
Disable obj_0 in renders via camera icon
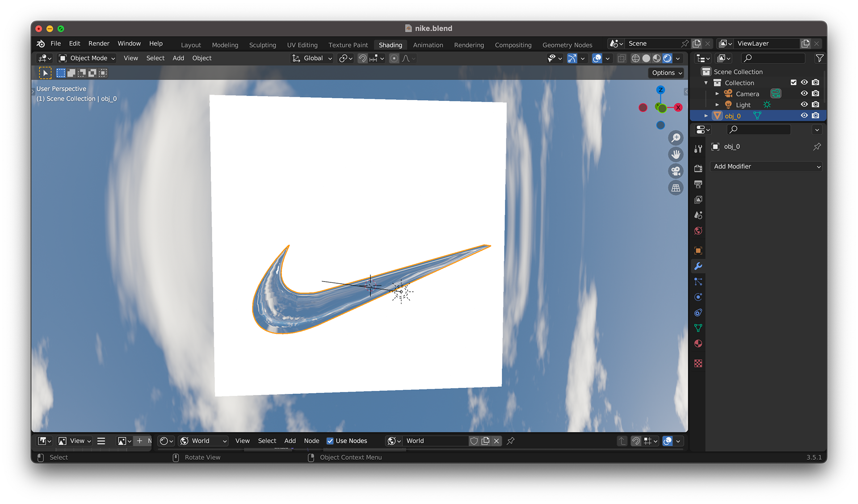[816, 116]
